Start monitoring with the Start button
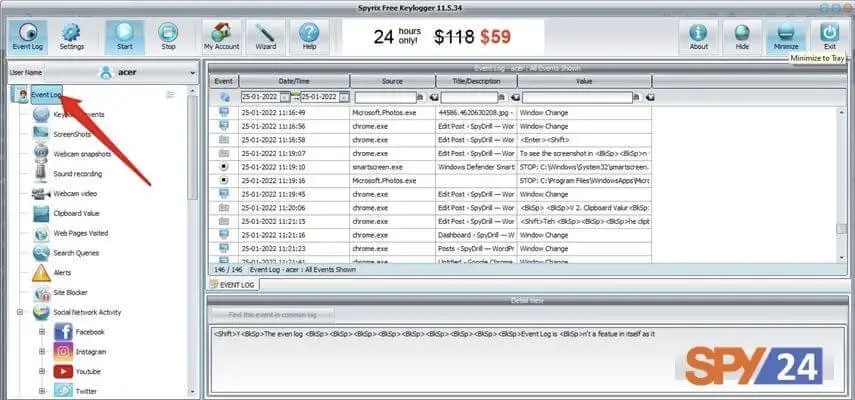 click(125, 37)
